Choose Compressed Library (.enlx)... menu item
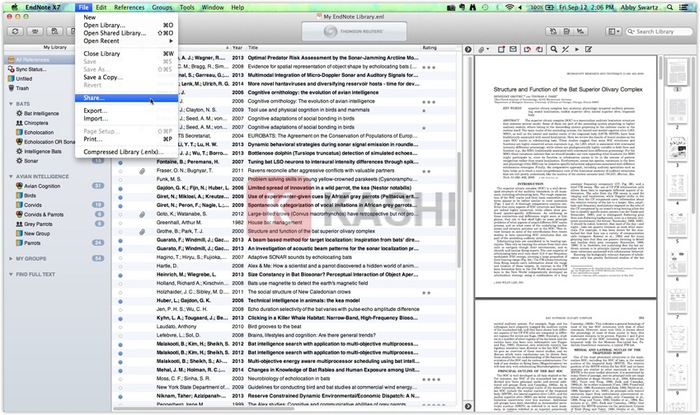700x415 pixels. pyautogui.click(x=127, y=152)
